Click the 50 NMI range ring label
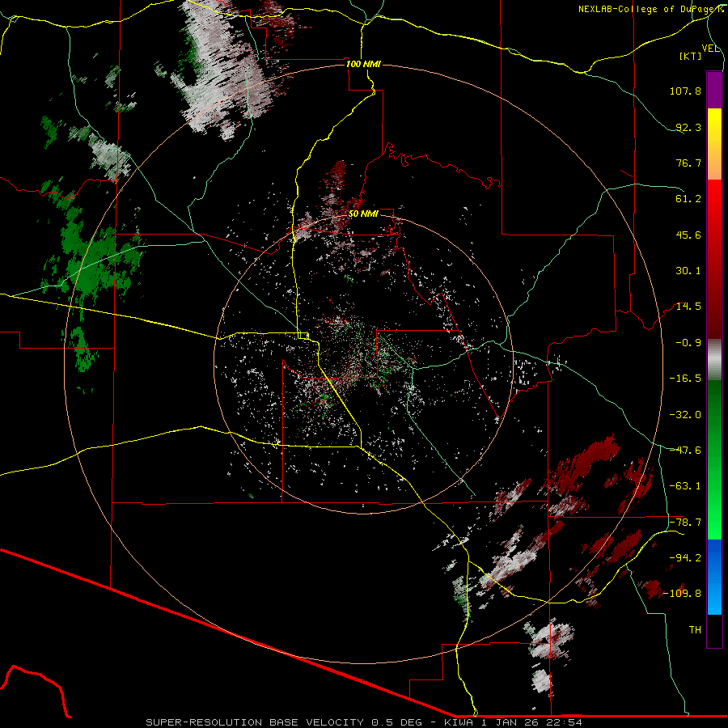The image size is (728, 728). (363, 214)
